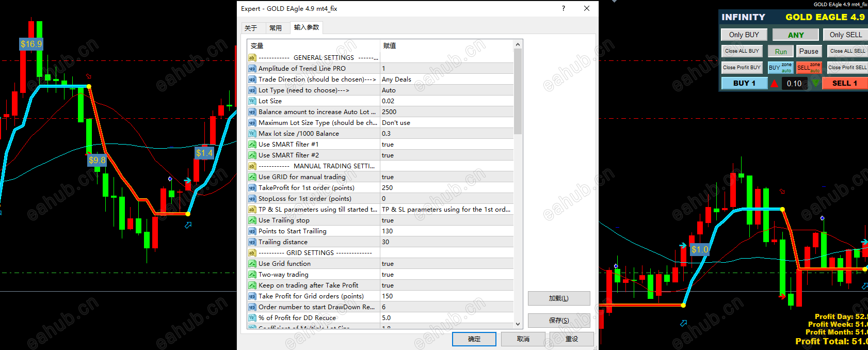Confirm with the 确定 button
This screenshot has height=350, width=868.
[x=474, y=339]
